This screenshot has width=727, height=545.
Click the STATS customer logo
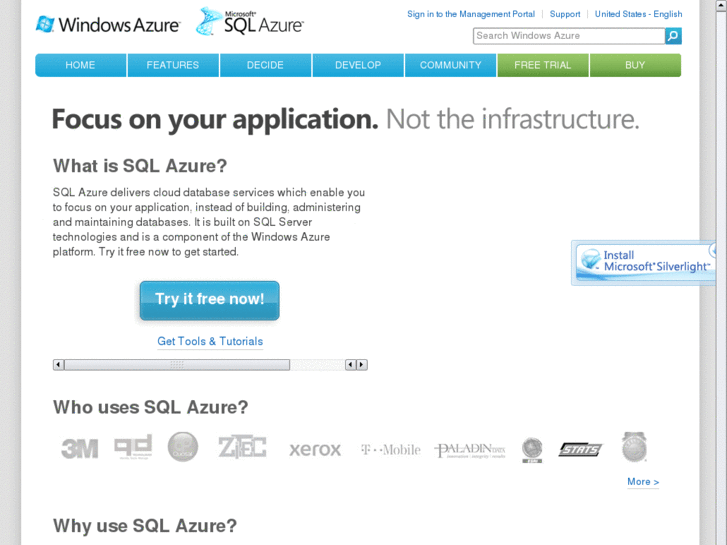click(580, 449)
